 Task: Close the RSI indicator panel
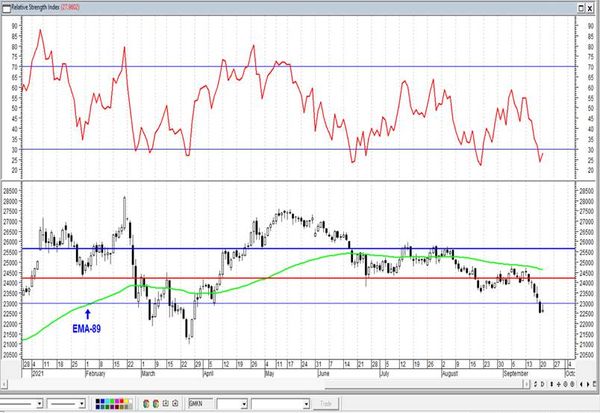(x=590, y=8)
